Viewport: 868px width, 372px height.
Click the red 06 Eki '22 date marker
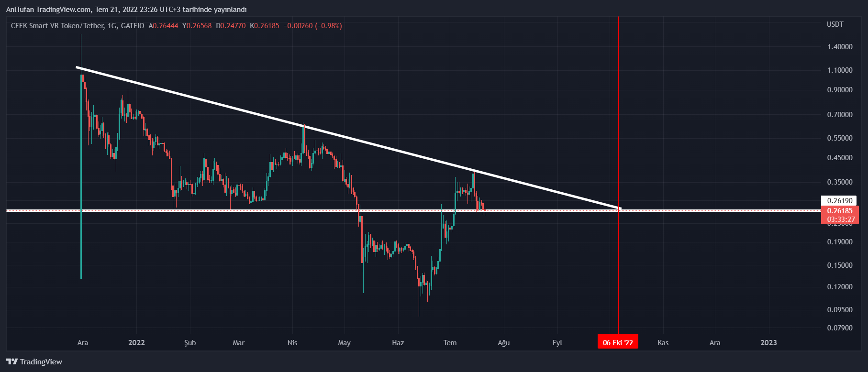[x=618, y=342]
